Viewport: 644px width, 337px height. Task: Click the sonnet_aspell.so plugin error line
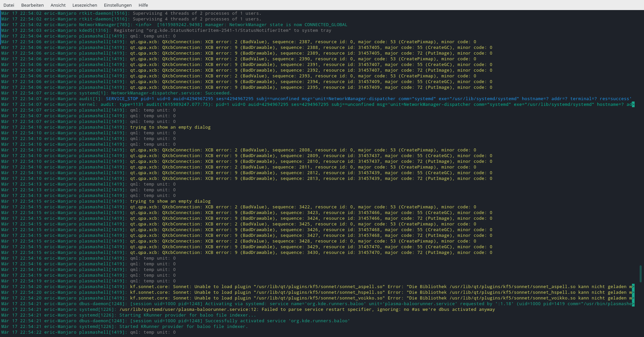pos(318,287)
